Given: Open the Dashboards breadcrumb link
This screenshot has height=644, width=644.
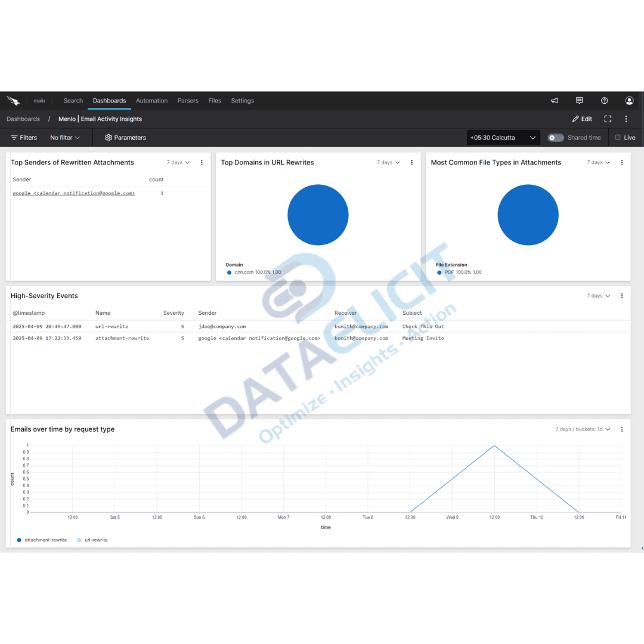Looking at the screenshot, I should click(23, 119).
